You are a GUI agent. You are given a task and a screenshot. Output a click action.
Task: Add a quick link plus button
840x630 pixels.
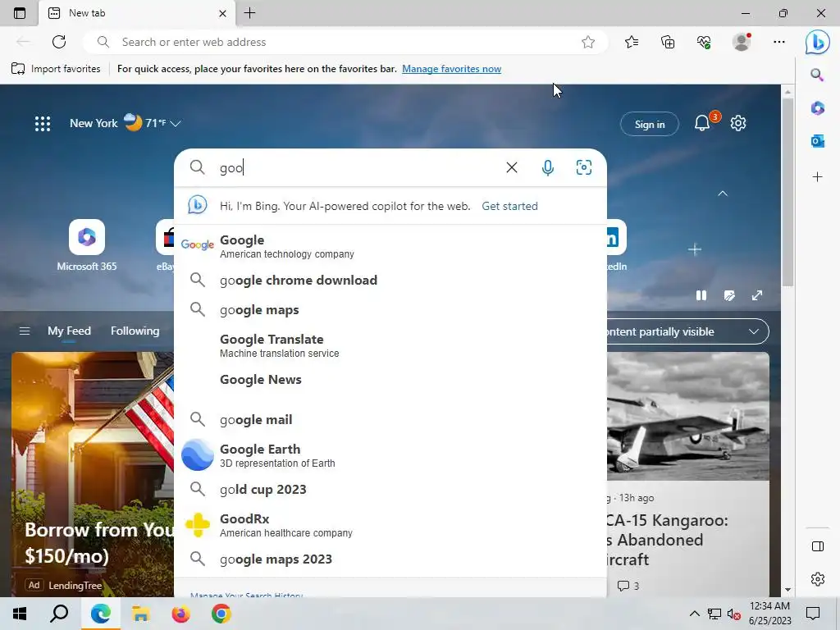[694, 249]
